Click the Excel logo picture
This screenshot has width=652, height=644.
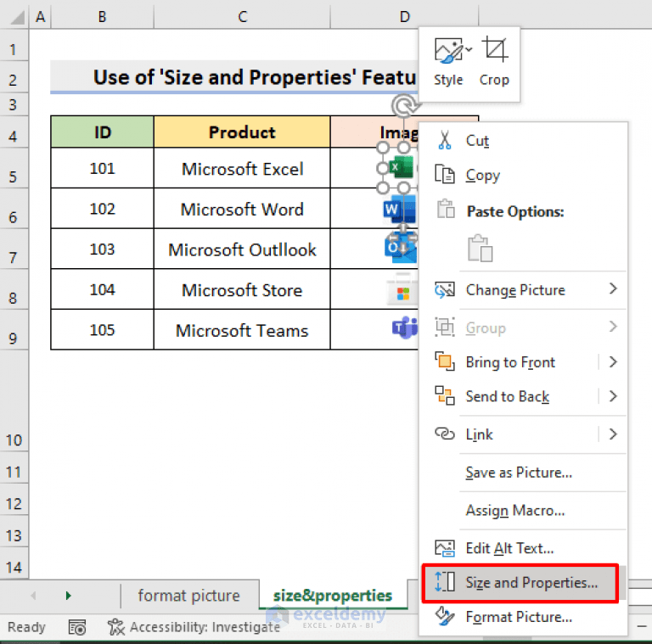[x=402, y=167]
